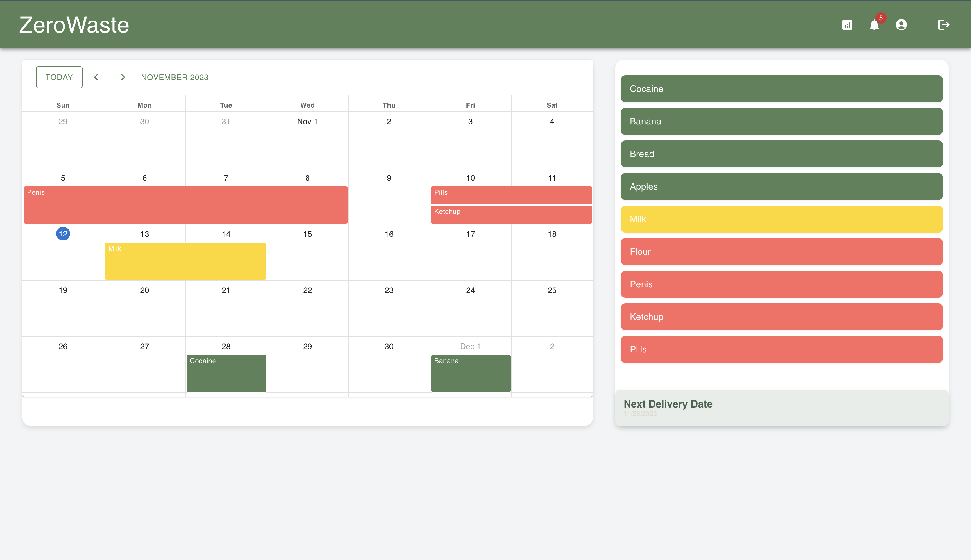
Task: Open the Banana event on Dec 1
Action: [471, 373]
